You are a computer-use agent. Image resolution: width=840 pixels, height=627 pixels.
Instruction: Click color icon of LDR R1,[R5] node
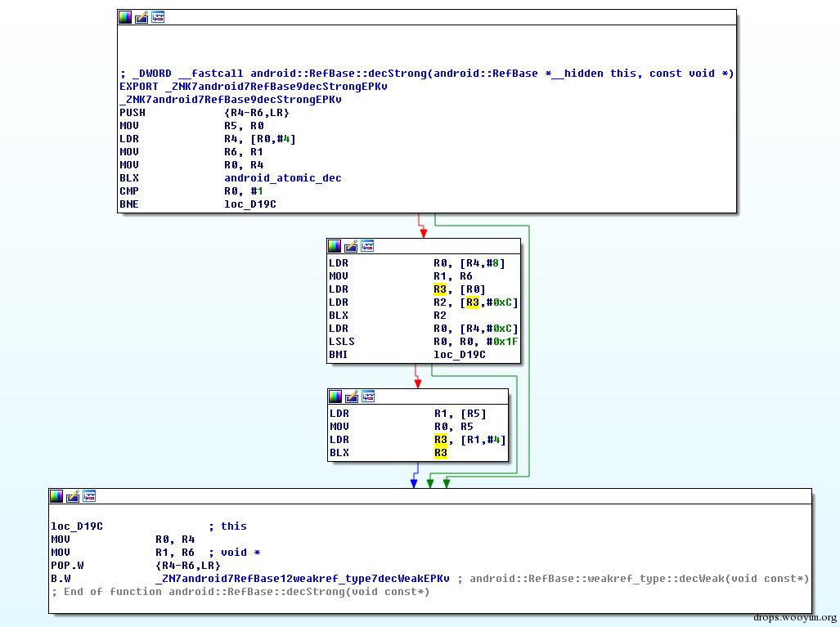click(x=335, y=396)
